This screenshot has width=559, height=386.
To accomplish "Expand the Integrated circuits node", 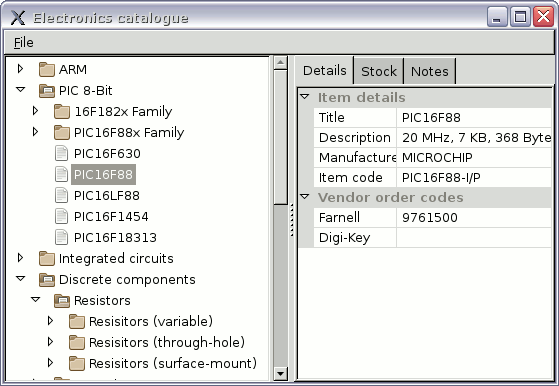I will (20, 257).
